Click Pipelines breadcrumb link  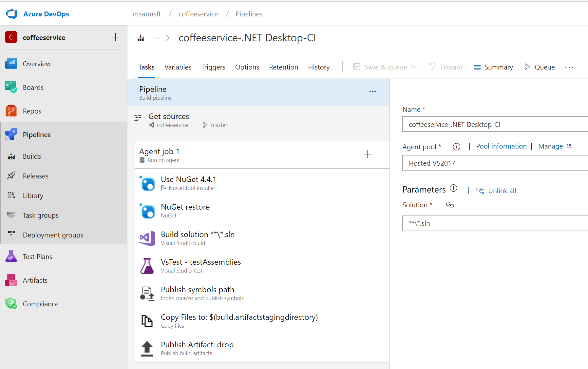(x=249, y=14)
